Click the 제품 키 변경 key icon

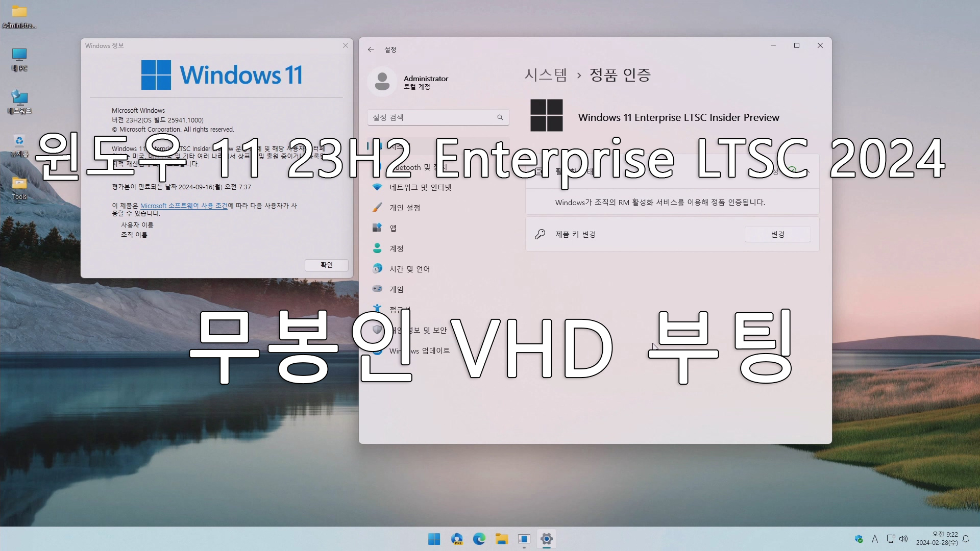click(x=540, y=234)
